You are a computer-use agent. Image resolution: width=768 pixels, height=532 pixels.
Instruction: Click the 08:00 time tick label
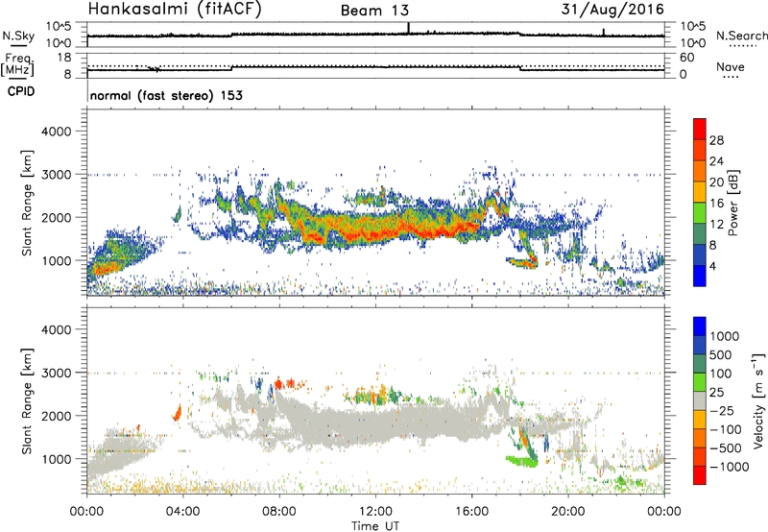pos(279,512)
